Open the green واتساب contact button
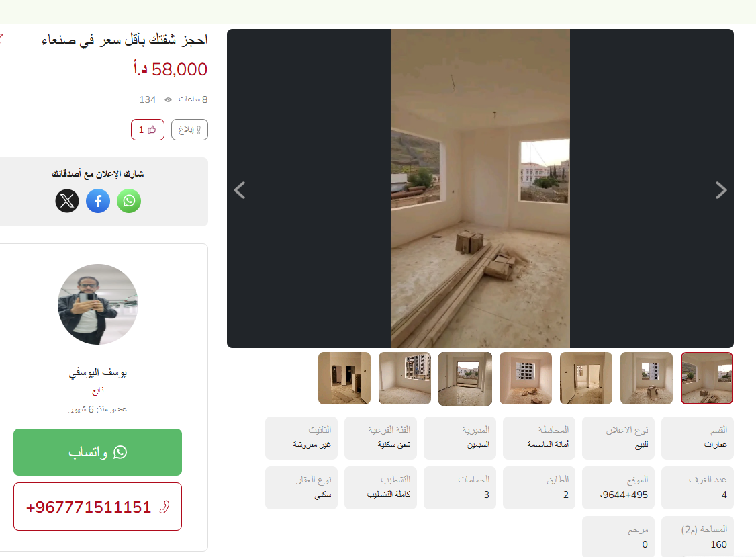756x557 pixels. (97, 452)
